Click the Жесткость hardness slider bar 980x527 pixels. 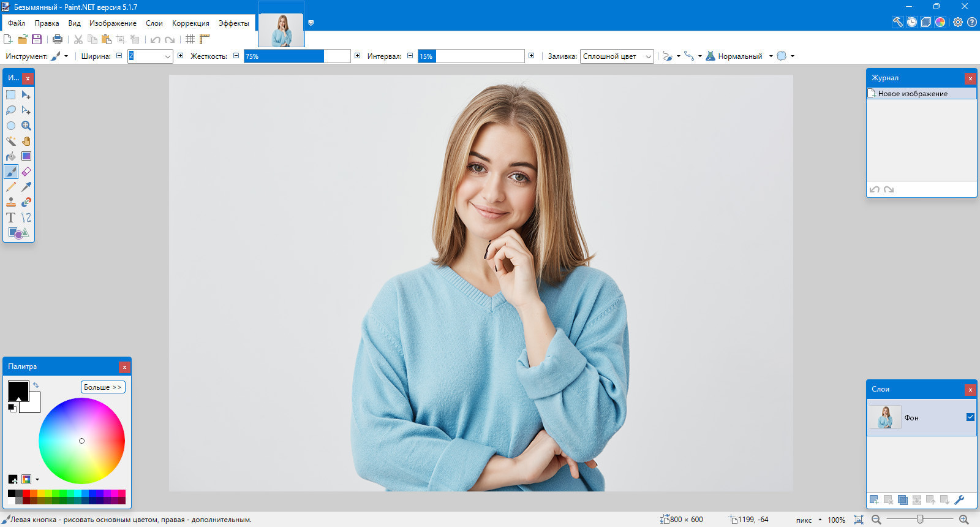tap(297, 56)
